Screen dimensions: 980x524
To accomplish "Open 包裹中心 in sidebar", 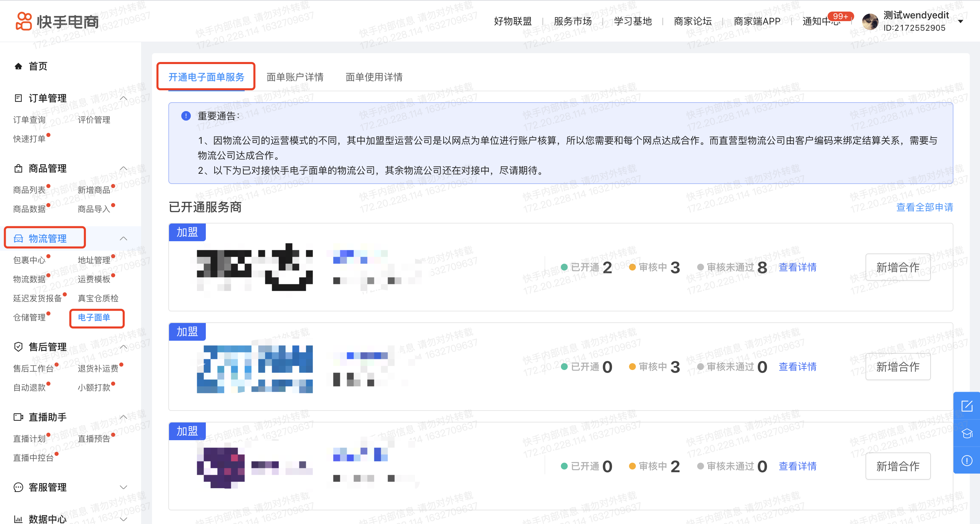I will pyautogui.click(x=29, y=260).
